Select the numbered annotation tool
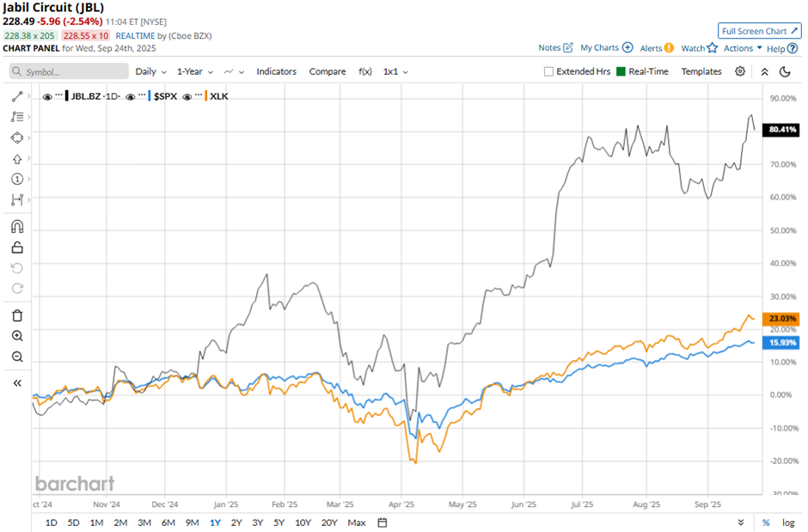The width and height of the screenshot is (808, 532). coord(17,179)
